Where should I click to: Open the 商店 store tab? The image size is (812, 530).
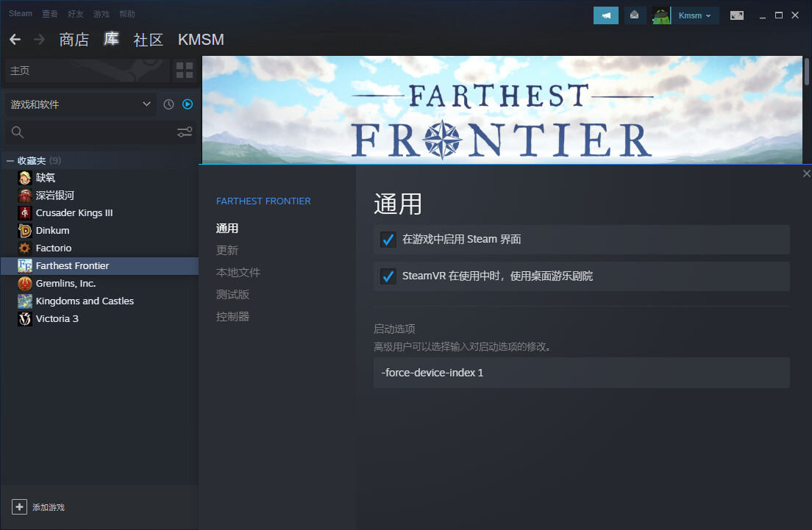(x=74, y=40)
